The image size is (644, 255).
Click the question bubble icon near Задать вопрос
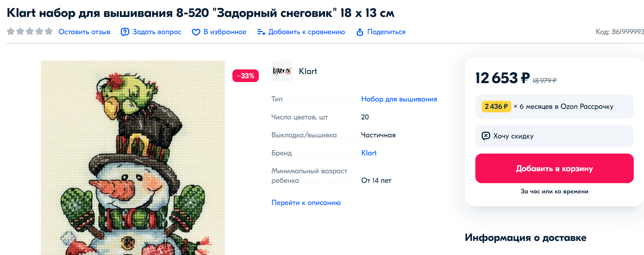coord(125,32)
